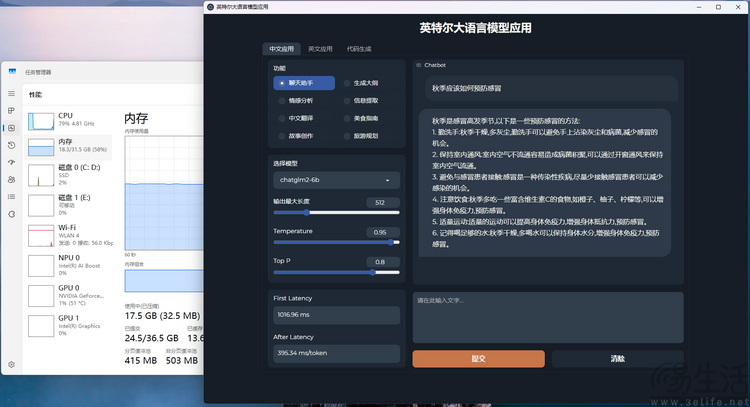Click the 清除 clear button
Image resolution: width=750 pixels, height=407 pixels.
pyautogui.click(x=618, y=359)
